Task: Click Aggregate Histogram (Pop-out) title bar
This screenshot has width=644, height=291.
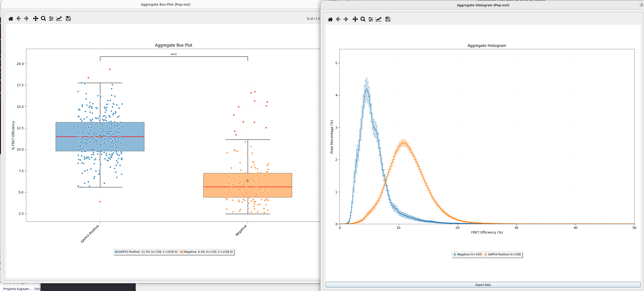Action: click(x=483, y=5)
